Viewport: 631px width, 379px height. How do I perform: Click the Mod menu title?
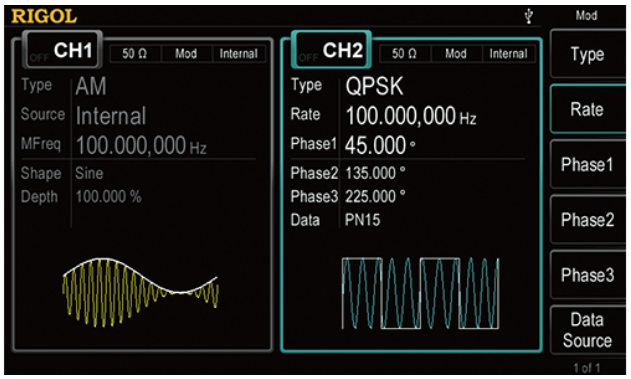tap(586, 16)
